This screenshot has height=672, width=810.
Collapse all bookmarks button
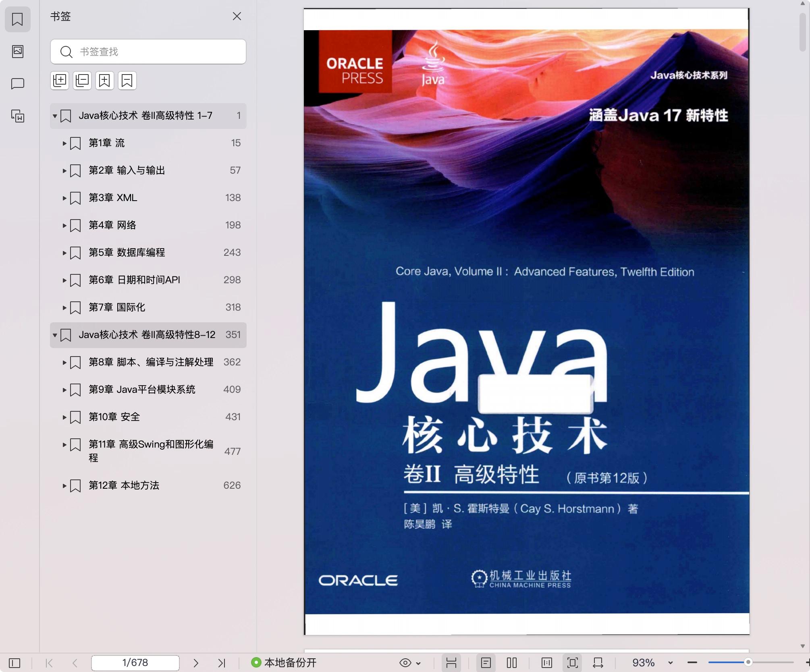pyautogui.click(x=82, y=81)
